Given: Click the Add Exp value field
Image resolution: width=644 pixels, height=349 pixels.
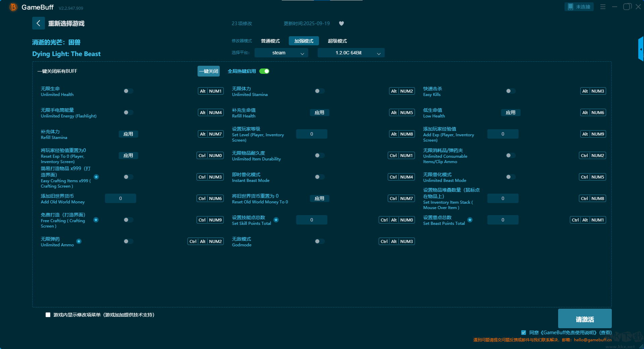Looking at the screenshot, I should point(503,134).
